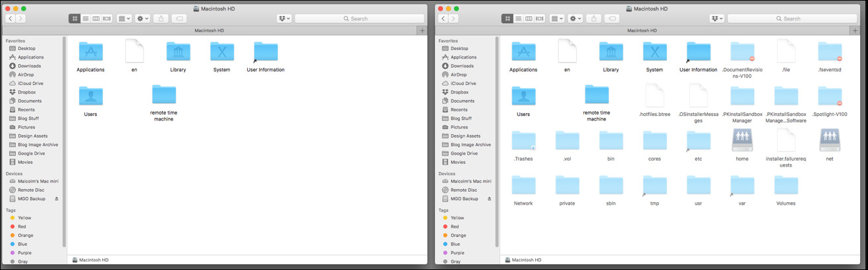Image resolution: width=868 pixels, height=270 pixels.
Task: Select .DocumentRevisions-V100 folder in right window
Action: (742, 52)
